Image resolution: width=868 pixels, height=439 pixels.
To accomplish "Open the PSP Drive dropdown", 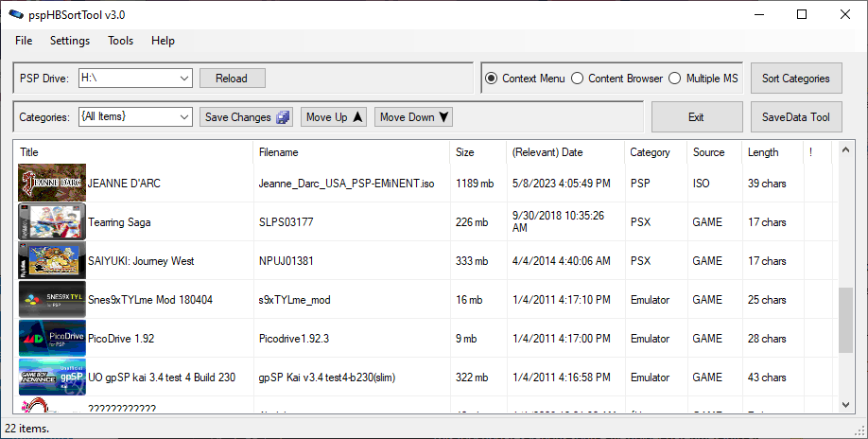I will (x=183, y=79).
